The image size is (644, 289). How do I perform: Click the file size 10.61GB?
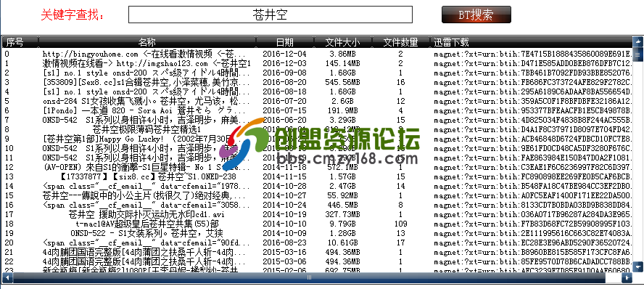click(342, 243)
